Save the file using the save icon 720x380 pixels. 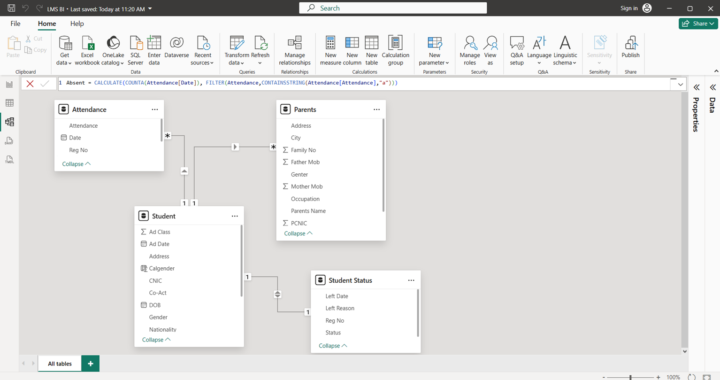tap(11, 8)
